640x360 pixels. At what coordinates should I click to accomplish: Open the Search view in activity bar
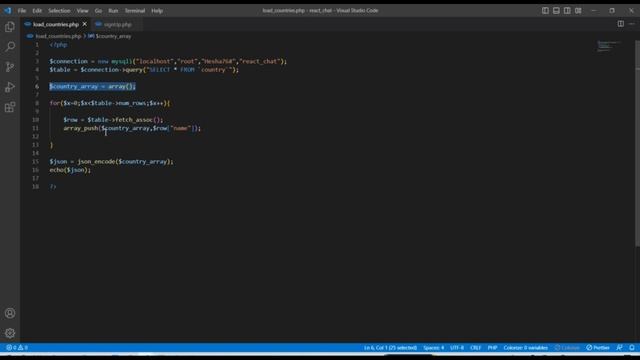(x=10, y=47)
